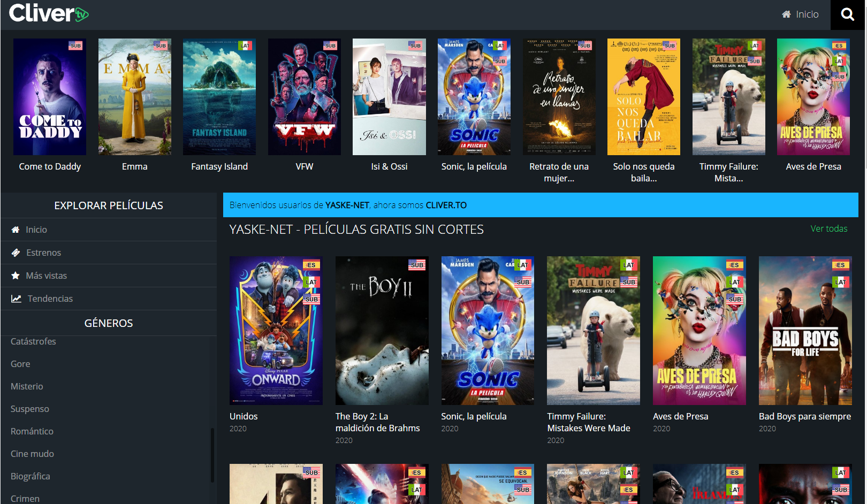Click SUB flag badge on The Boy 2 poster
The height and width of the screenshot is (504, 867).
417,265
